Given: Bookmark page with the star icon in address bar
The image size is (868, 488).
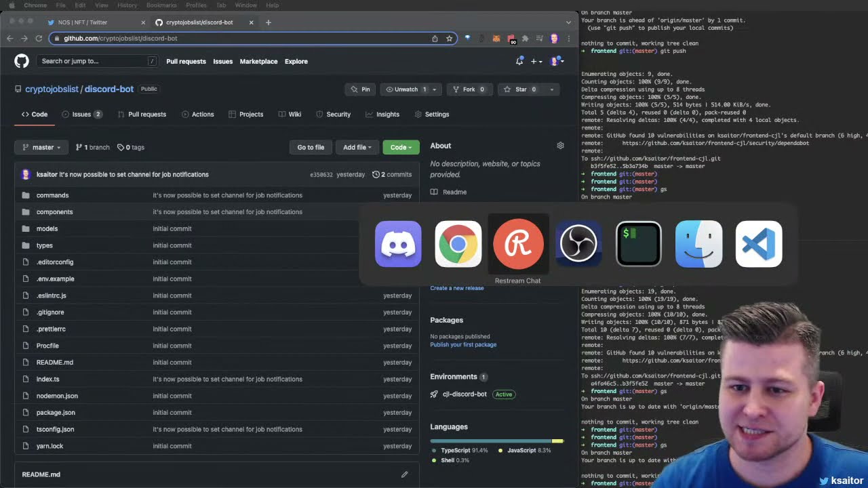Looking at the screenshot, I should tap(449, 39).
